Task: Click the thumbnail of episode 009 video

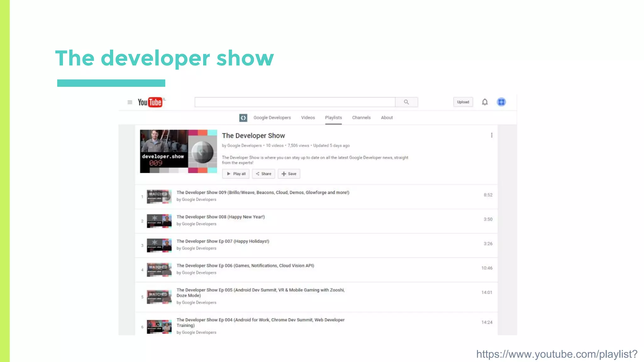Action: 159,197
